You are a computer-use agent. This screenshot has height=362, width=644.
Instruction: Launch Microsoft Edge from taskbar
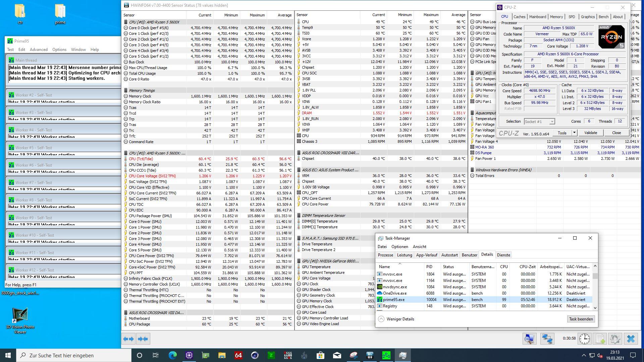[172, 355]
